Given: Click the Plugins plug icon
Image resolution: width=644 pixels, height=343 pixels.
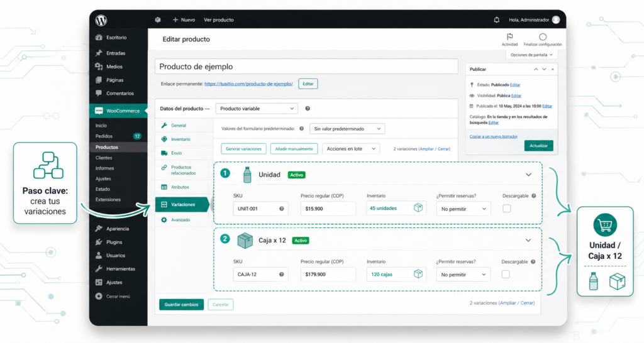Looking at the screenshot, I should 99,242.
